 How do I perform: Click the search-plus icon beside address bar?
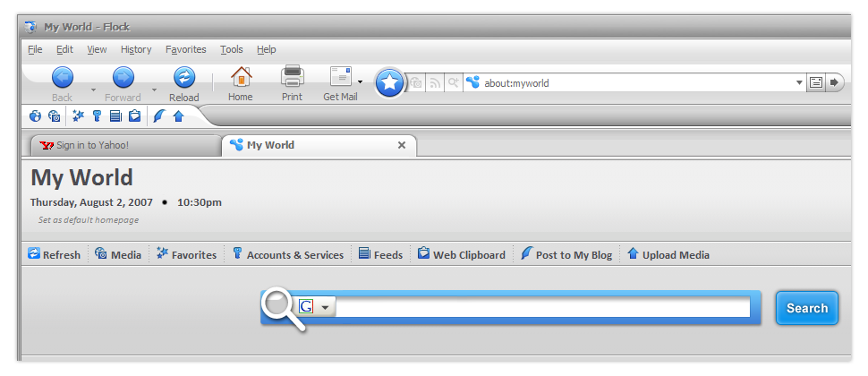454,83
